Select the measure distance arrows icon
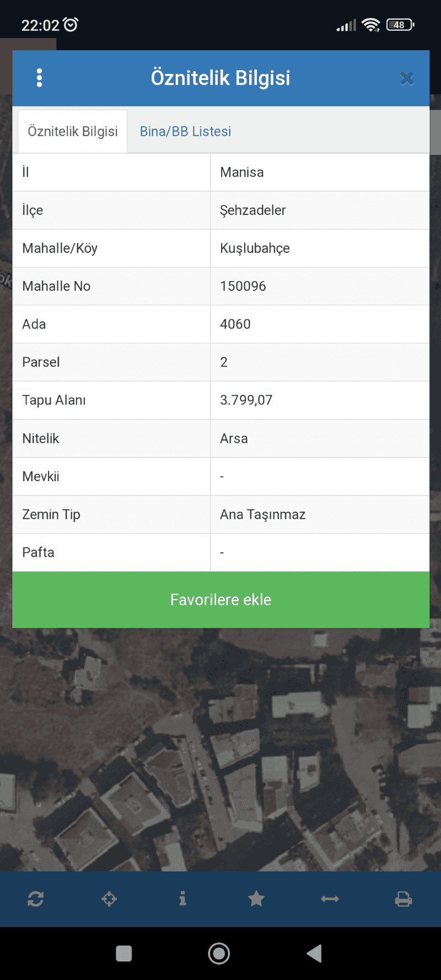Viewport: 441px width, 980px height. pyautogui.click(x=330, y=899)
